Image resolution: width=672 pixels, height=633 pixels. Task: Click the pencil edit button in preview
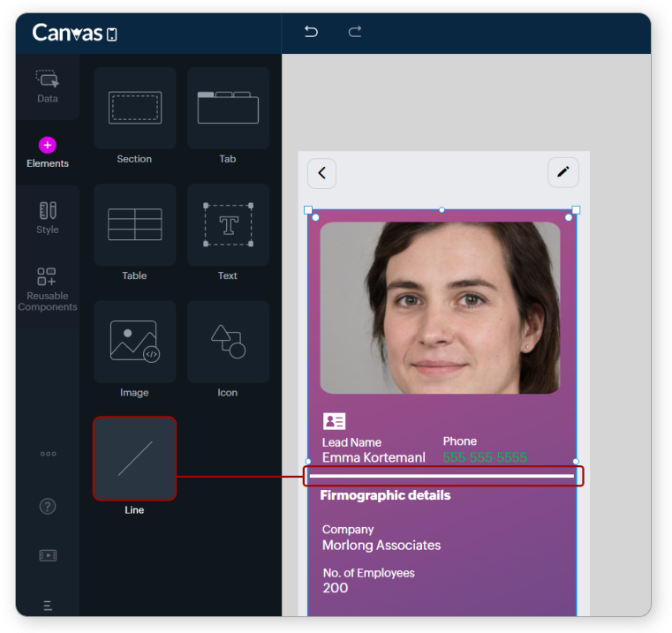(563, 172)
